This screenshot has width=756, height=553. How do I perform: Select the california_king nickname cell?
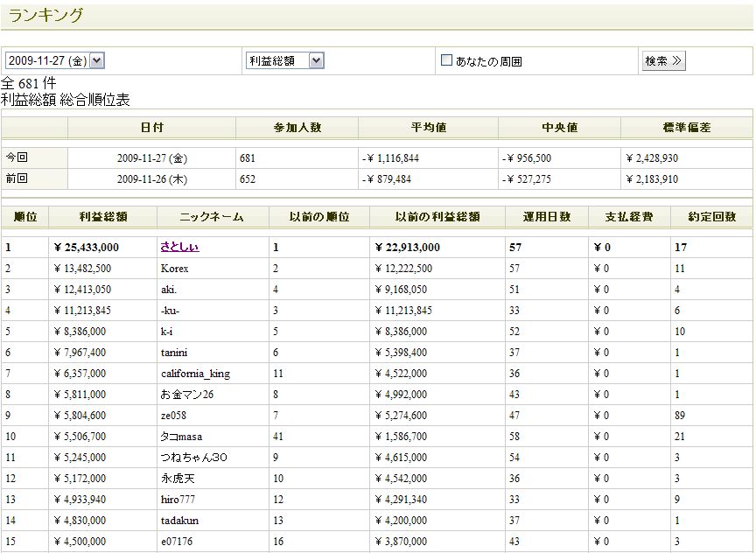click(195, 374)
